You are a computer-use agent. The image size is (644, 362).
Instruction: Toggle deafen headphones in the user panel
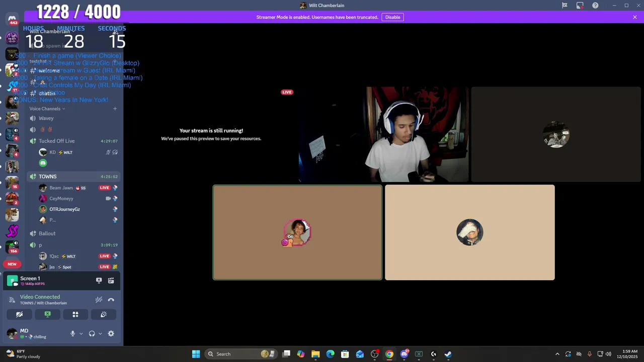coord(92,333)
